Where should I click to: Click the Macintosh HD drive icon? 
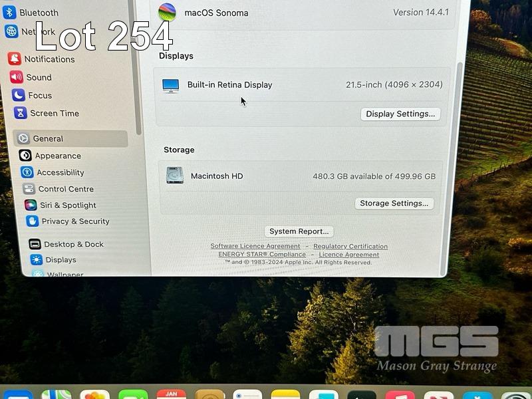175,176
